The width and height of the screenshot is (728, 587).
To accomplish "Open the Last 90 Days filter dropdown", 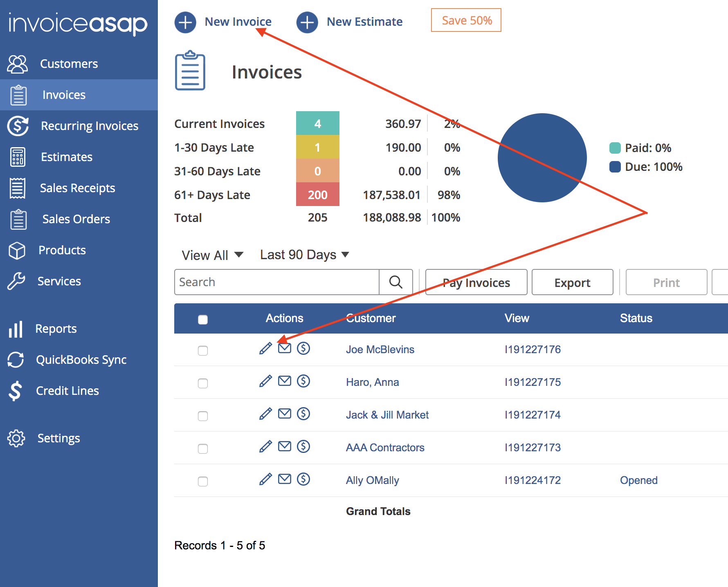I will pos(303,255).
